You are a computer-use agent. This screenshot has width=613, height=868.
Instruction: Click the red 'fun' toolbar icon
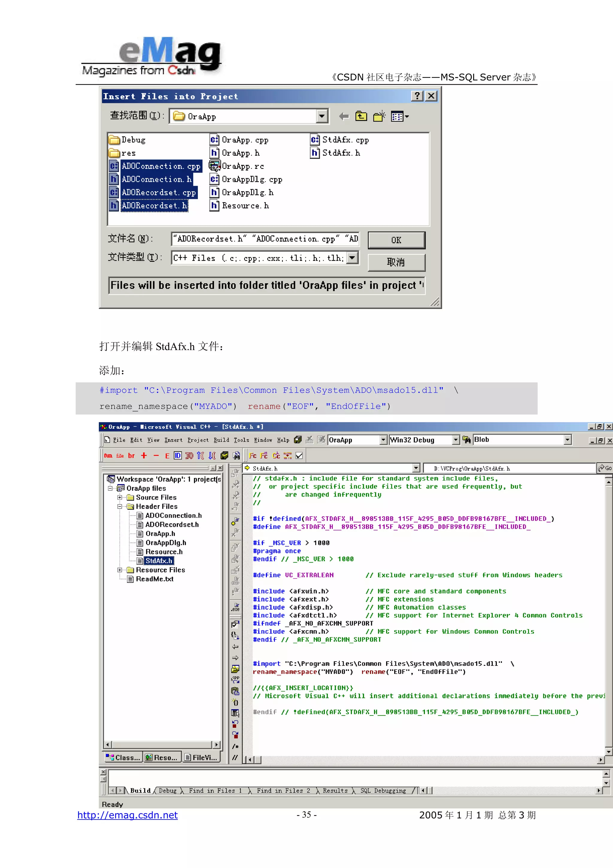pyautogui.click(x=108, y=456)
